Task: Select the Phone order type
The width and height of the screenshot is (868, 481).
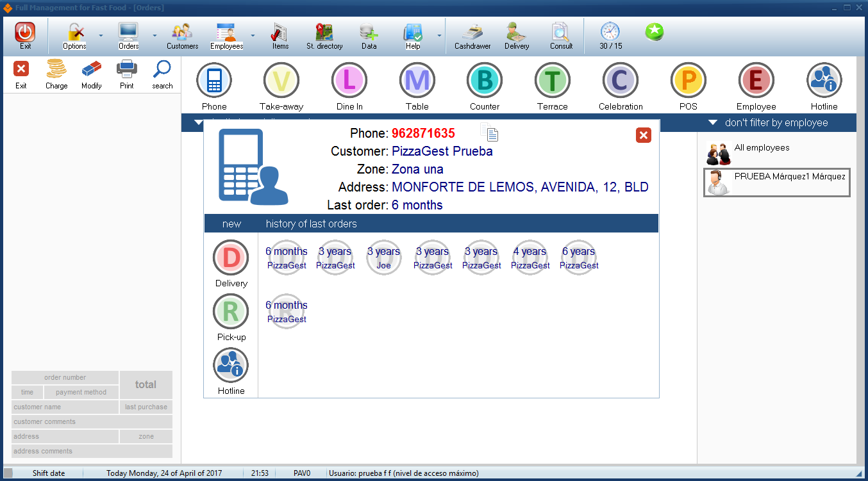Action: point(214,81)
